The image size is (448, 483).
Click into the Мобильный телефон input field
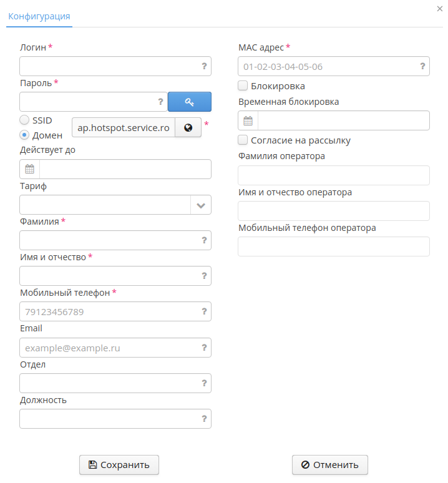[x=109, y=312]
